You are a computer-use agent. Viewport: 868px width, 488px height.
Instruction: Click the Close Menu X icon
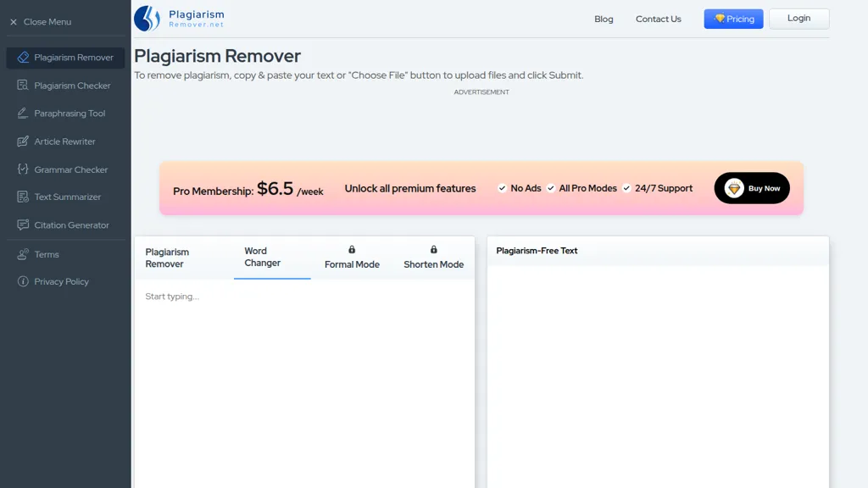pyautogui.click(x=14, y=22)
